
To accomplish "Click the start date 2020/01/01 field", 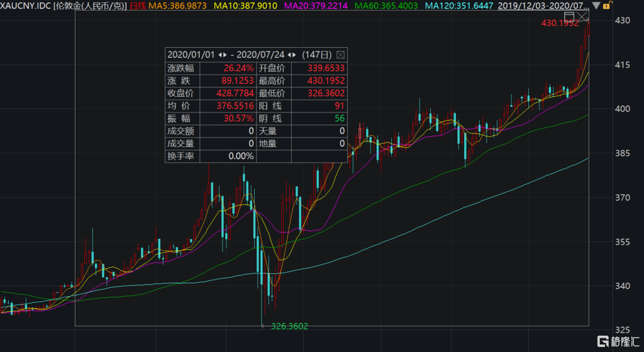I will click(191, 55).
